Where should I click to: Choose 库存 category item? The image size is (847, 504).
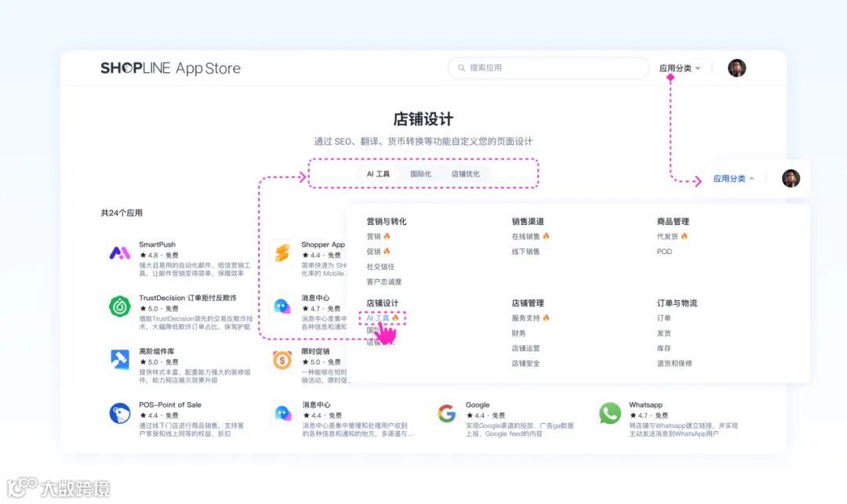tap(664, 348)
